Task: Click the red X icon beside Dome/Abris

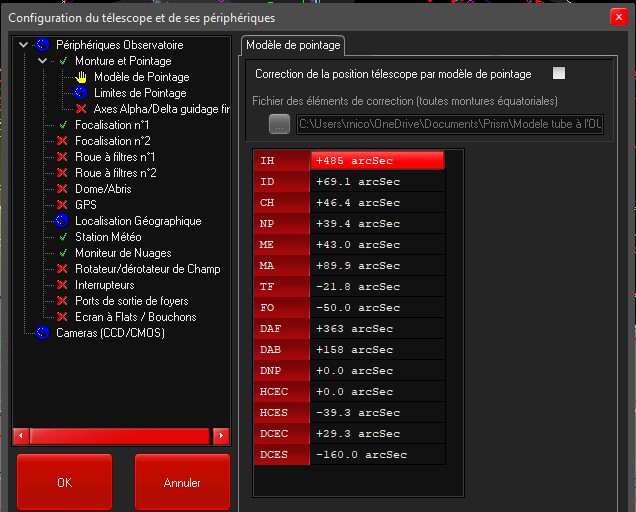Action: coord(62,189)
